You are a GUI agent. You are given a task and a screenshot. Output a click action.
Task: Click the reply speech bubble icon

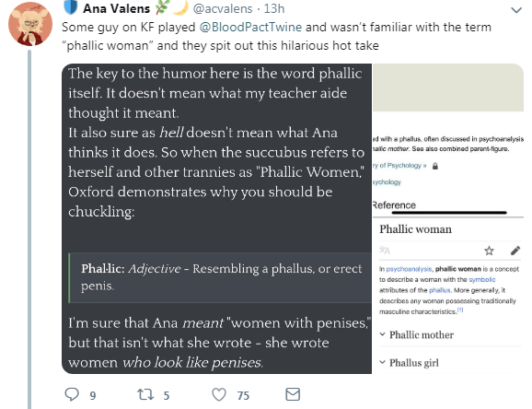[x=72, y=394]
